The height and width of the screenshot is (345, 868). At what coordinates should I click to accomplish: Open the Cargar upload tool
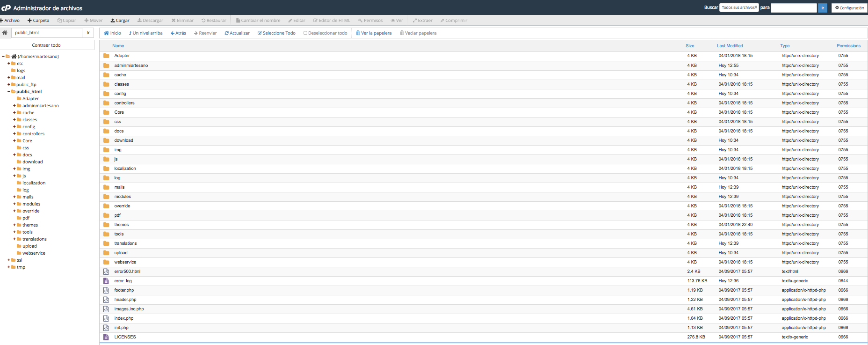[120, 21]
